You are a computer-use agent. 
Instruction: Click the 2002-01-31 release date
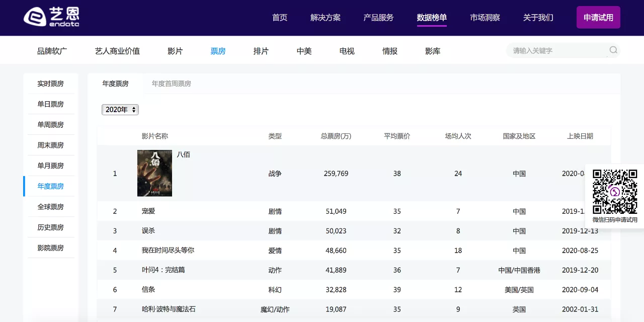(580, 309)
